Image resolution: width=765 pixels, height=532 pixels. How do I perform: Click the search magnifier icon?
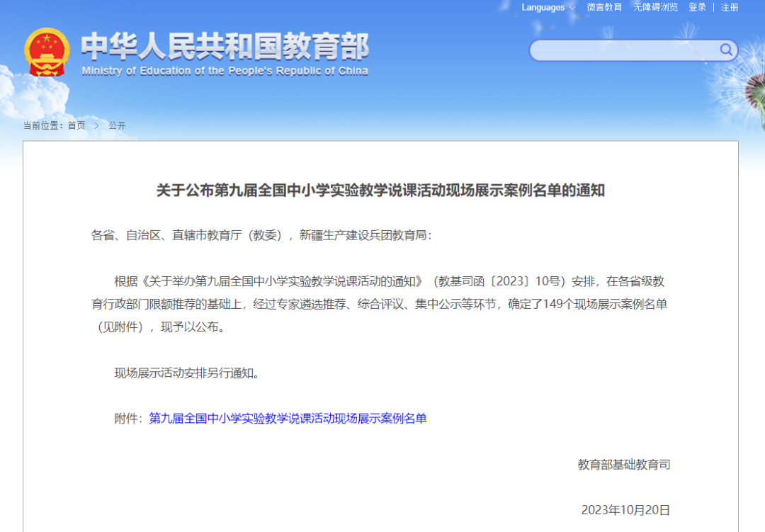[726, 50]
